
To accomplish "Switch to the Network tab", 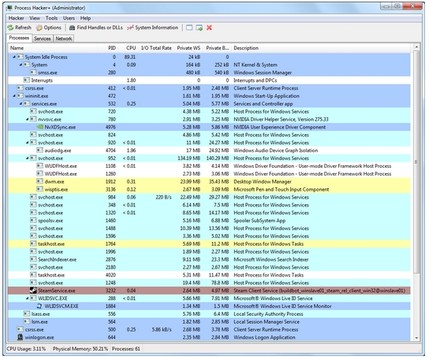I will [x=64, y=38].
